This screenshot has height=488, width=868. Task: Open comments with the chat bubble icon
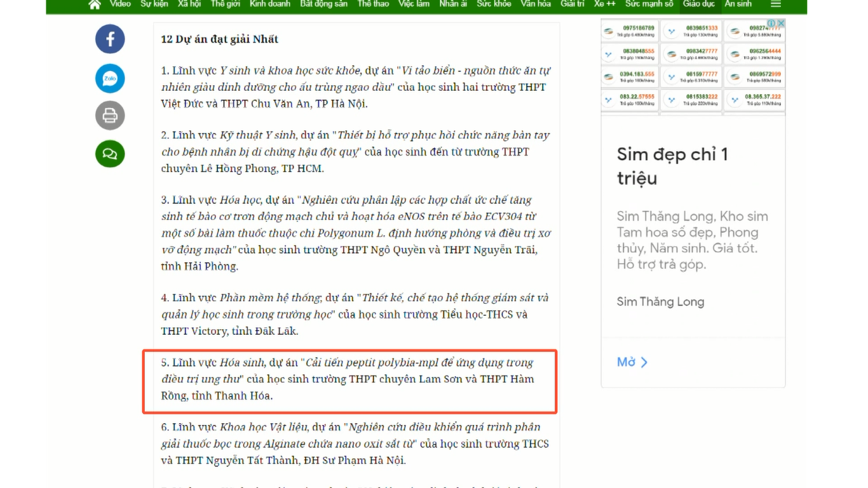pyautogui.click(x=110, y=154)
